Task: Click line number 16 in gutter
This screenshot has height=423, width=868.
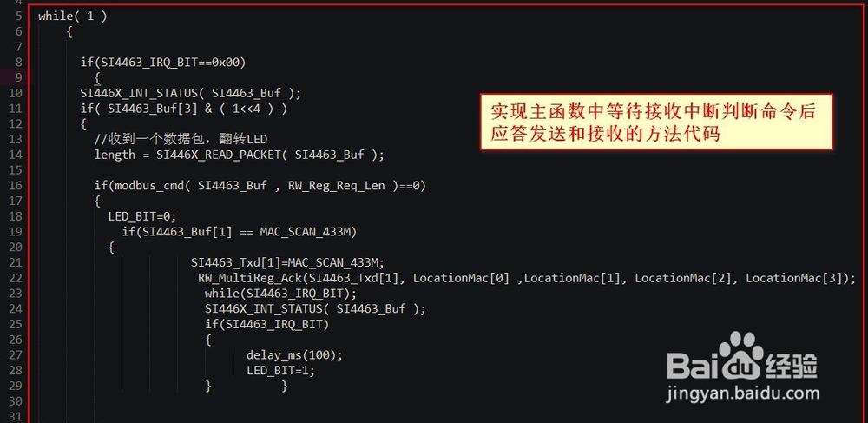Action: pos(16,186)
